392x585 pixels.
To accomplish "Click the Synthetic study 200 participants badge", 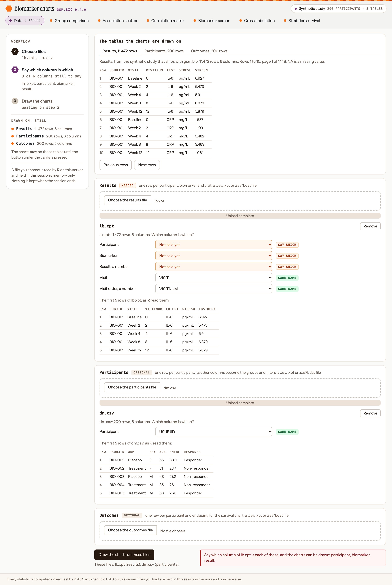I will [339, 9].
